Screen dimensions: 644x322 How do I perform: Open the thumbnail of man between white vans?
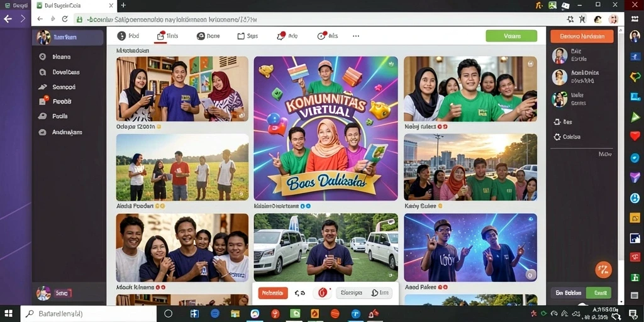coord(326,247)
